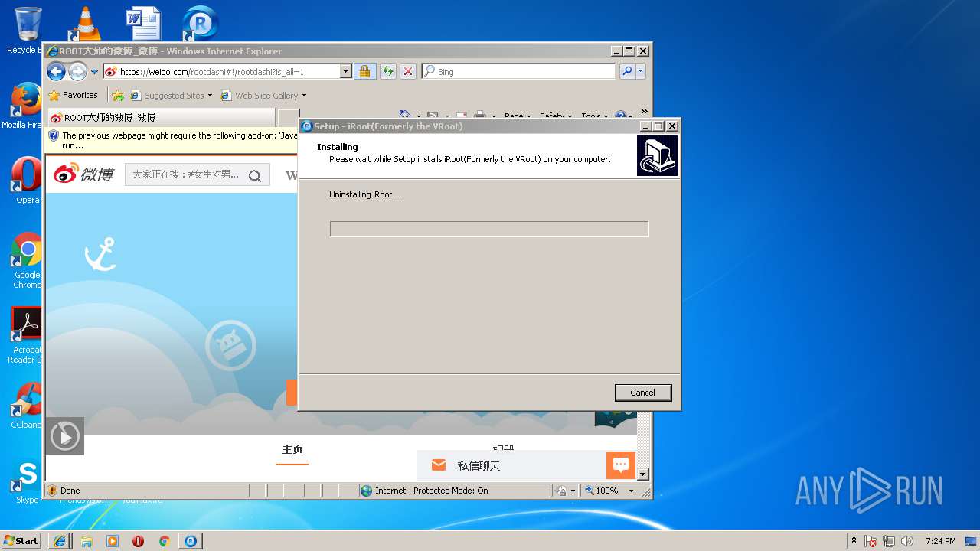Click the magnifier Search button in IE
This screenshot has height=551, width=980.
(x=627, y=71)
